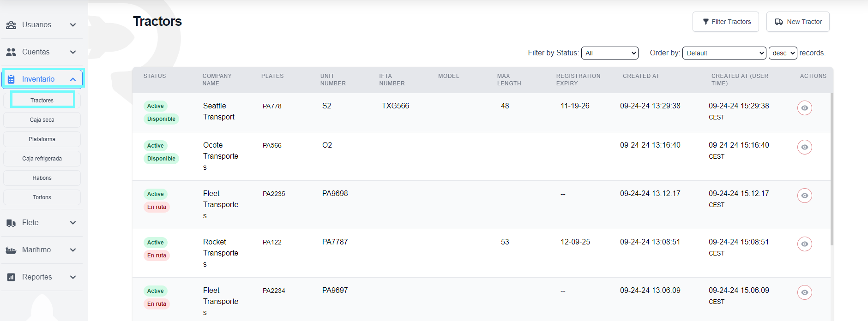Collapse the Inventario menu chevron
The height and width of the screenshot is (321, 868).
click(73, 79)
